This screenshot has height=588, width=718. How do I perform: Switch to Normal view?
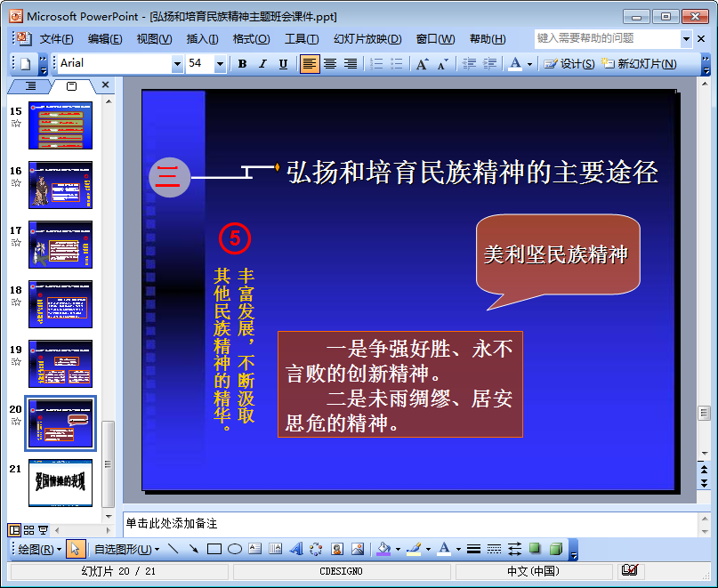click(x=14, y=530)
